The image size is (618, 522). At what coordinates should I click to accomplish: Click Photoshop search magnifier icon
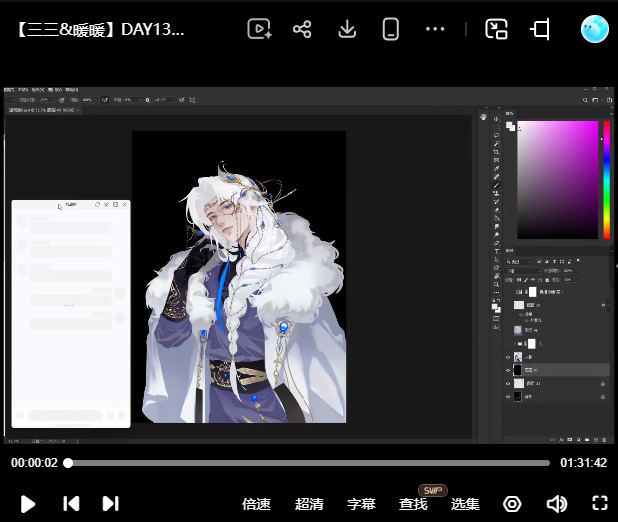585,100
